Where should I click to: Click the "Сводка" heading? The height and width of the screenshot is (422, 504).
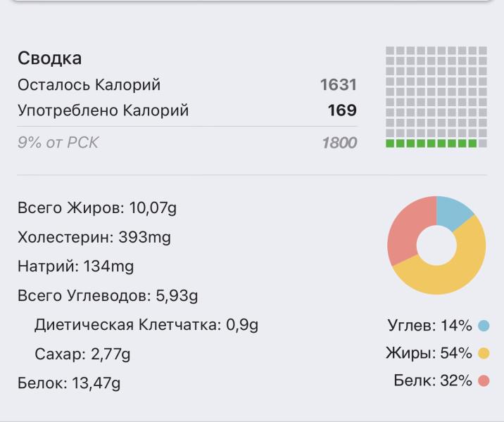click(x=49, y=58)
